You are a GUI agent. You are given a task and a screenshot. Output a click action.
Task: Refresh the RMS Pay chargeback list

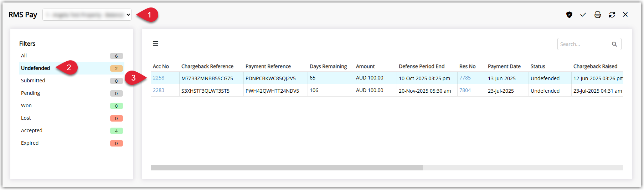point(612,15)
